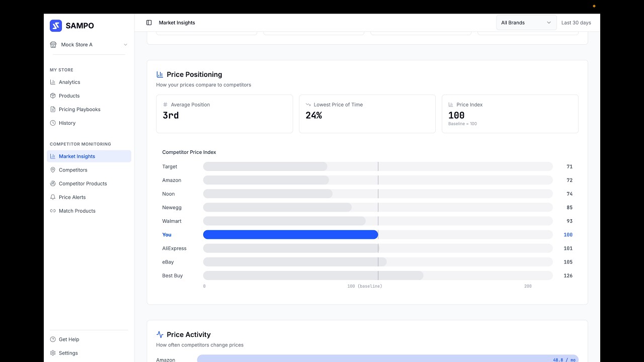Click Newegg's index value 85

click(570, 207)
